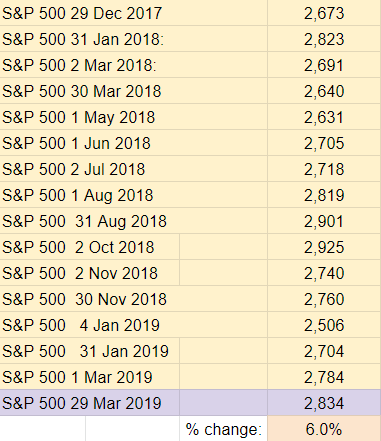Select the S&P 500 1 Mar 2019 cell

(89, 377)
